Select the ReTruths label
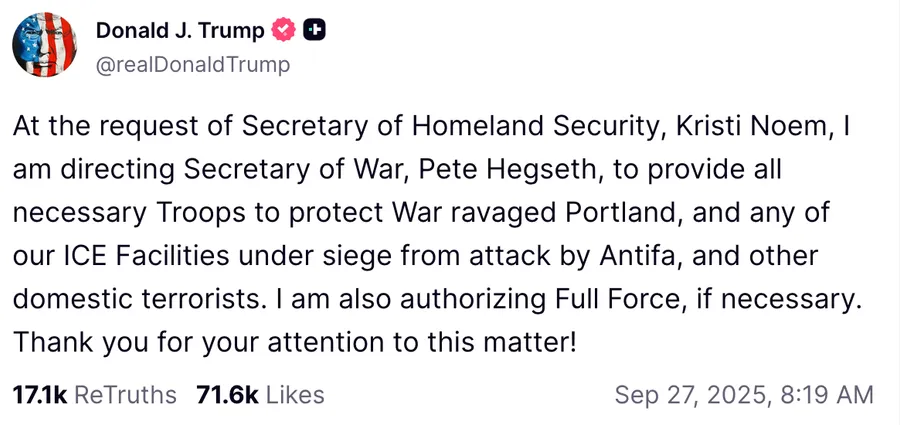 pos(125,395)
